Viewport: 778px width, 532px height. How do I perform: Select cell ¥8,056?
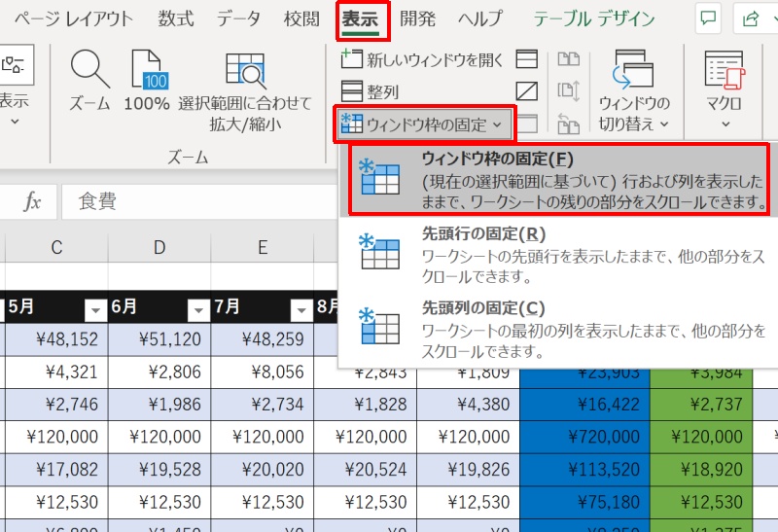click(263, 372)
